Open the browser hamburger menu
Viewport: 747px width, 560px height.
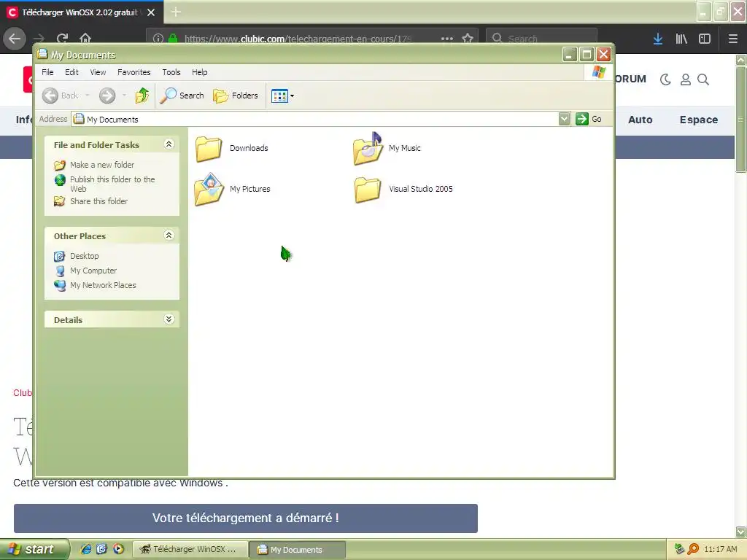click(732, 39)
